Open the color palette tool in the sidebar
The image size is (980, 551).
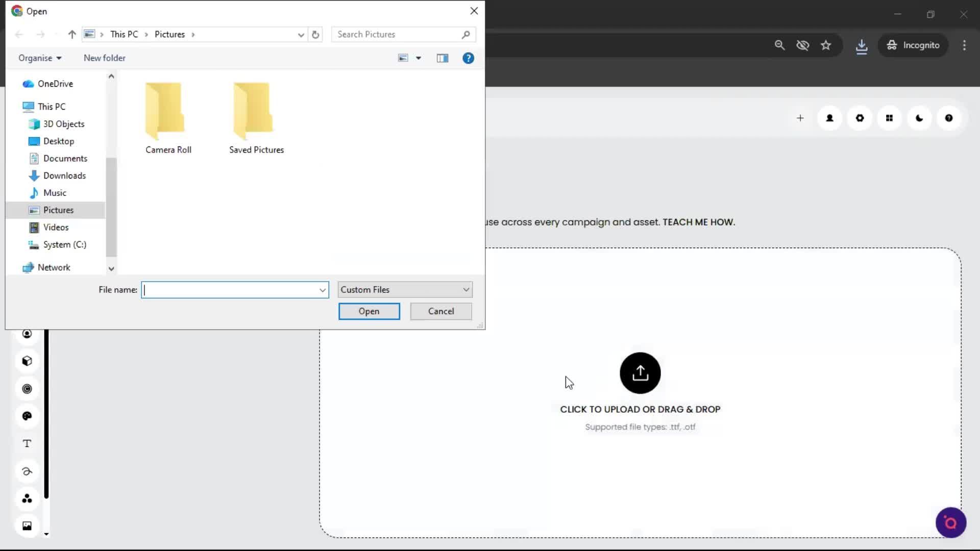pyautogui.click(x=27, y=416)
